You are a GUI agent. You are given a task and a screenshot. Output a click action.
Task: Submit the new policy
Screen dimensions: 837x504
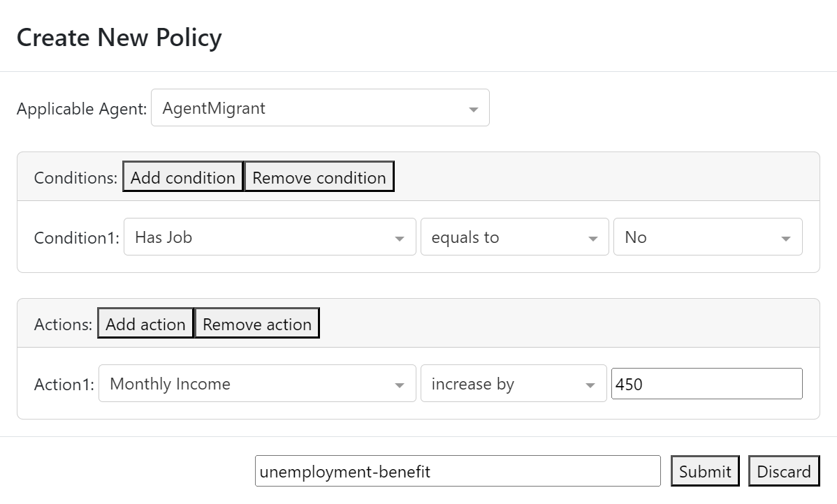pos(704,472)
